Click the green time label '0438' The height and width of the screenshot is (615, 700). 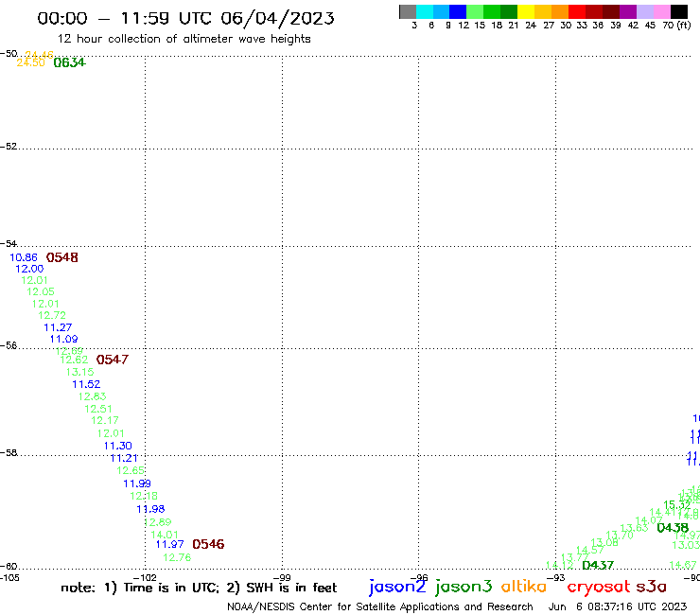(x=673, y=527)
